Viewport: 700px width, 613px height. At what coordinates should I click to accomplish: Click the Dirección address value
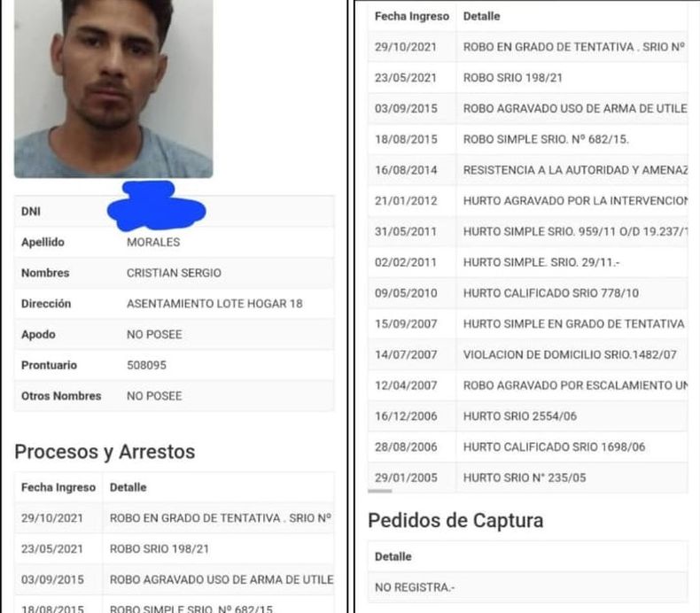[214, 304]
